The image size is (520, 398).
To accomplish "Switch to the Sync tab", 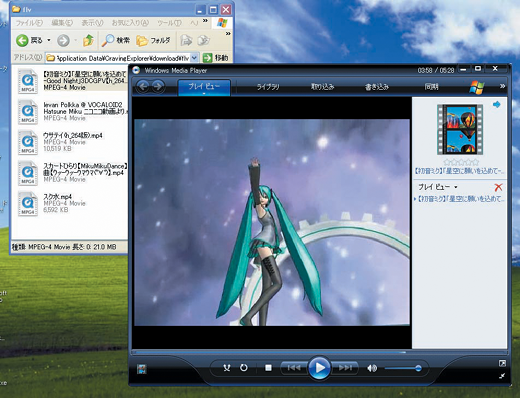I will (431, 87).
